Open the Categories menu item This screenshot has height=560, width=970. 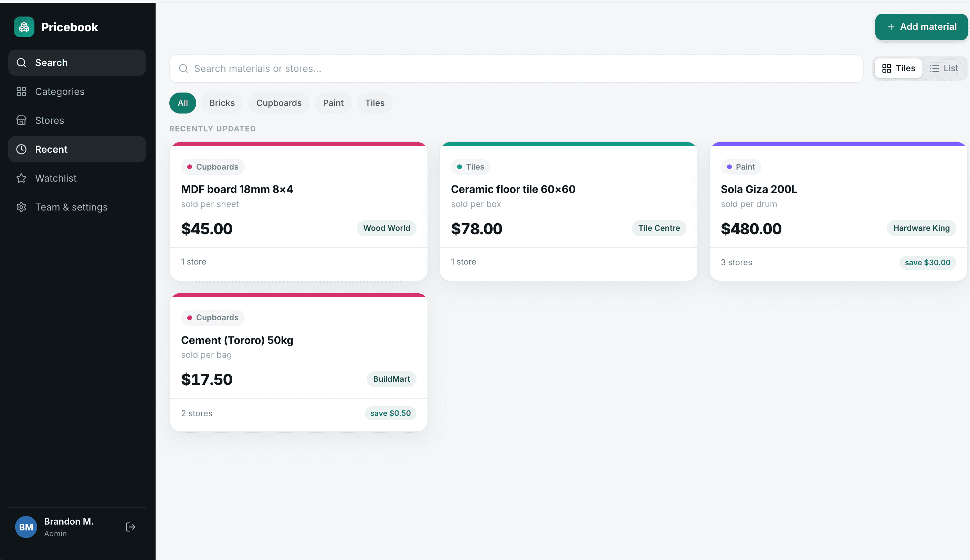[77, 91]
